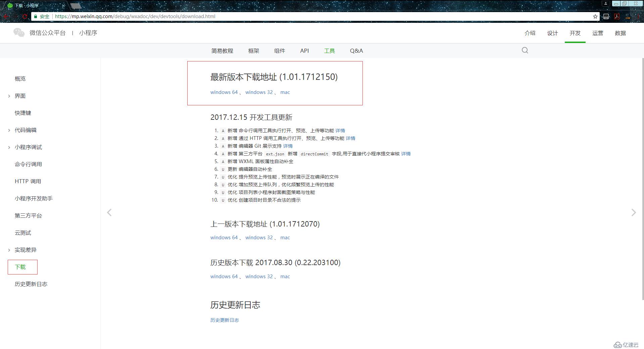Open the search magnifier icon
Image resolution: width=644 pixels, height=349 pixels.
pyautogui.click(x=525, y=50)
